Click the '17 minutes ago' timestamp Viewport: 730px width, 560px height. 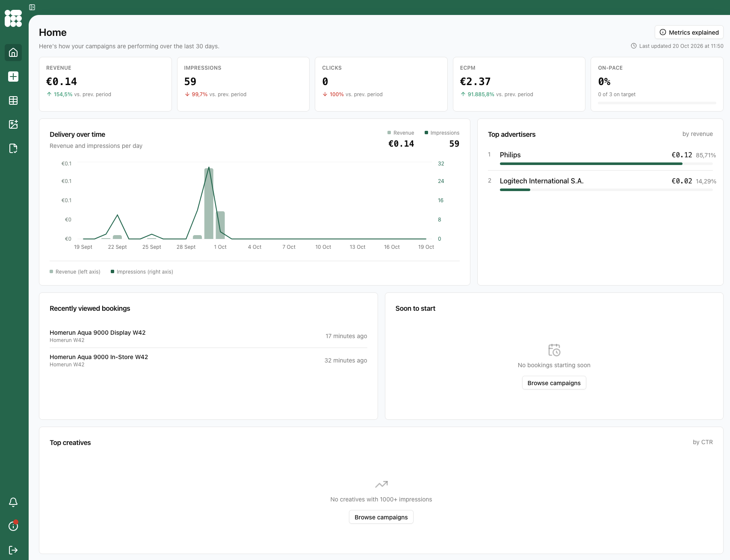346,336
